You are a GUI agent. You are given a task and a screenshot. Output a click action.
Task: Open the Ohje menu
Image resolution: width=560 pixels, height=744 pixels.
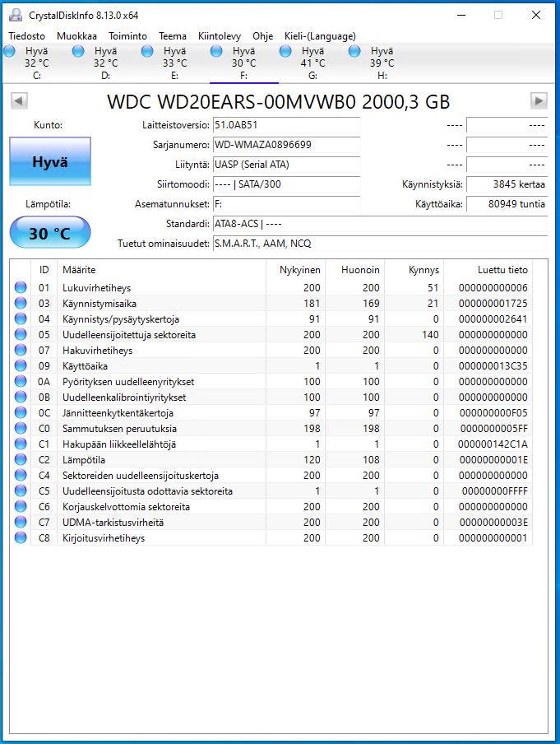click(262, 36)
